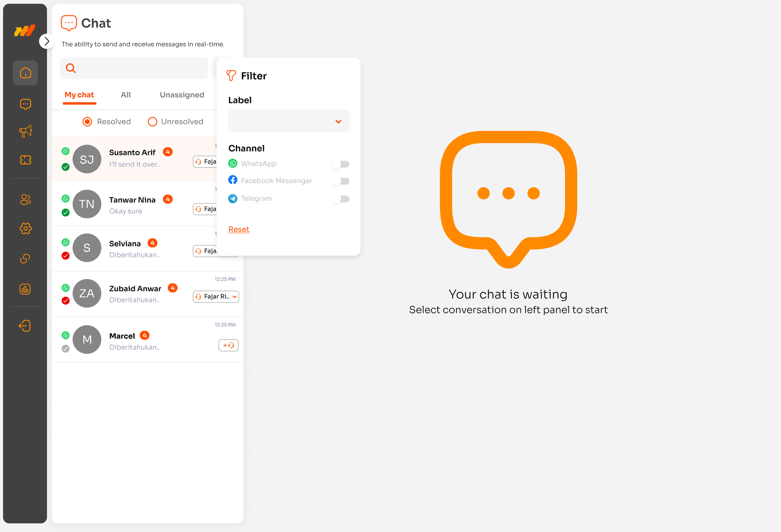Open the Contacts people icon
781x532 pixels.
(25, 199)
